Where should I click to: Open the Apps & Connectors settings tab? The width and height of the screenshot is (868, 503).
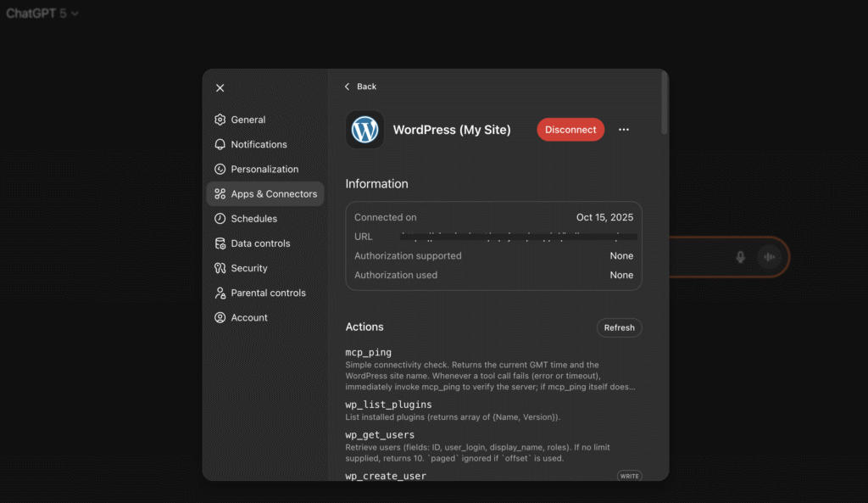coord(265,194)
